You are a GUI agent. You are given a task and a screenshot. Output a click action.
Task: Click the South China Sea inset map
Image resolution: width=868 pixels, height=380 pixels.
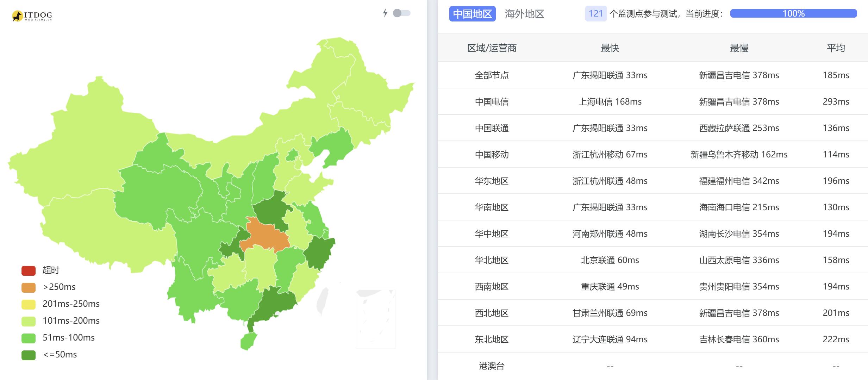coord(376,319)
